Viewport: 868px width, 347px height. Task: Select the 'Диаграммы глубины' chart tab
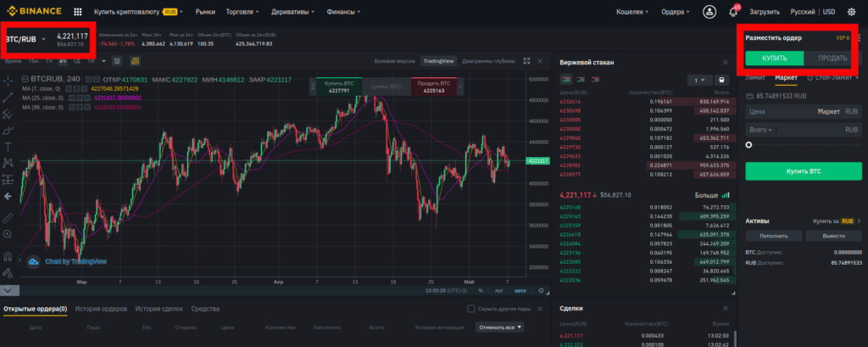pos(488,61)
